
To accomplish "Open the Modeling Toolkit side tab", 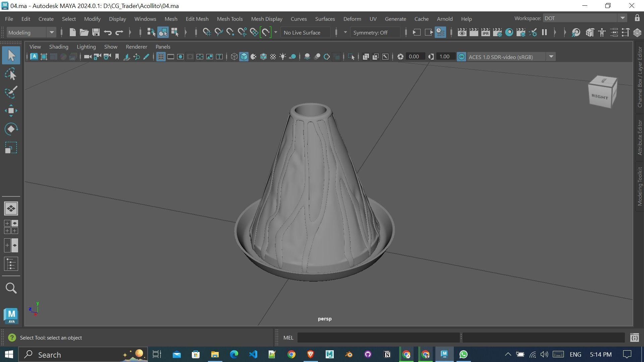I will pyautogui.click(x=640, y=186).
